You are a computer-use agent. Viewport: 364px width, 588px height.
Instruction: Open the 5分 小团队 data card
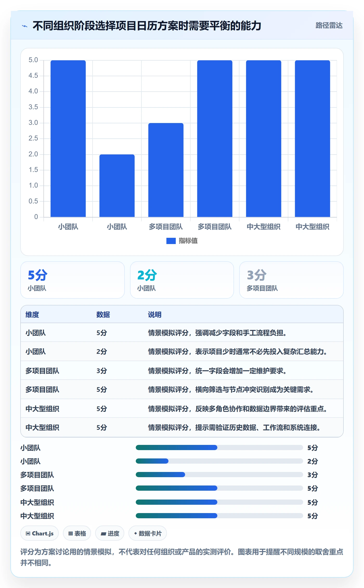tap(73, 280)
